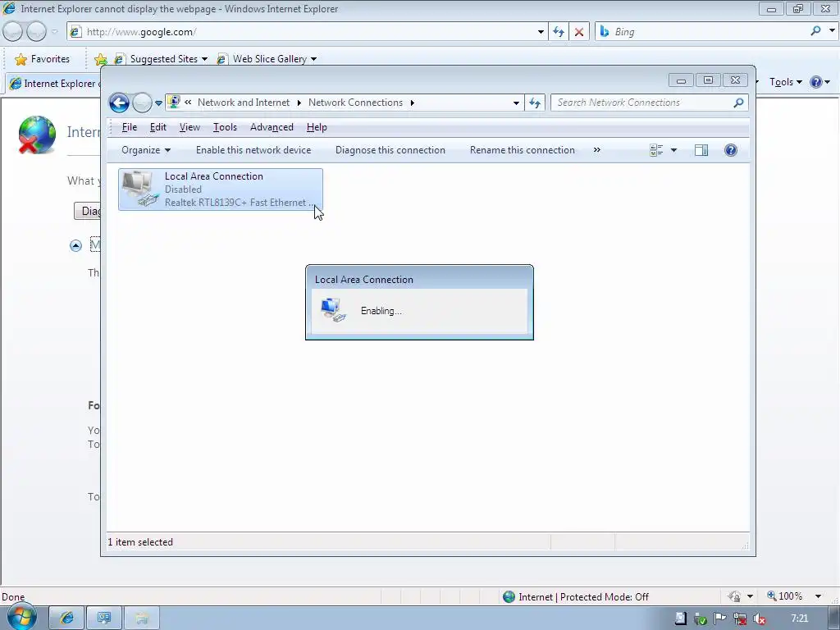
Task: Click IE command bar Help icon
Action: pos(816,82)
